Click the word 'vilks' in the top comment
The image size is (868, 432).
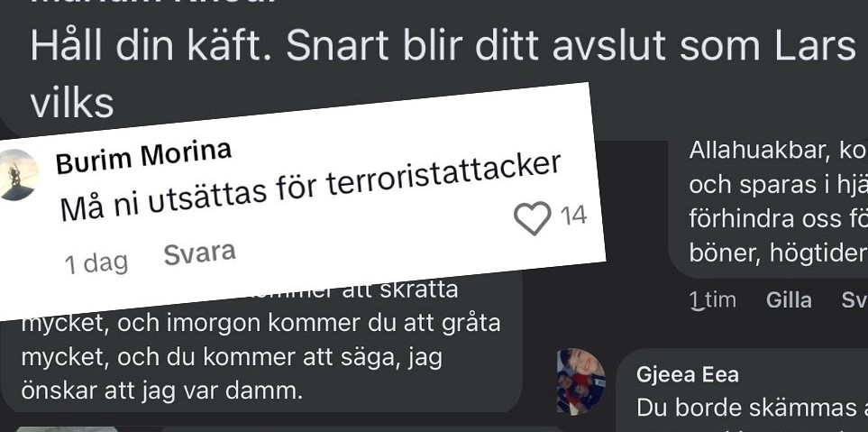72,103
